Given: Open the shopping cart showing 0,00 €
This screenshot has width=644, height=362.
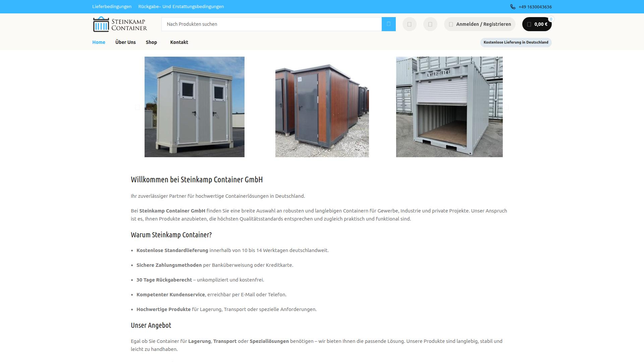Looking at the screenshot, I should pos(537,24).
